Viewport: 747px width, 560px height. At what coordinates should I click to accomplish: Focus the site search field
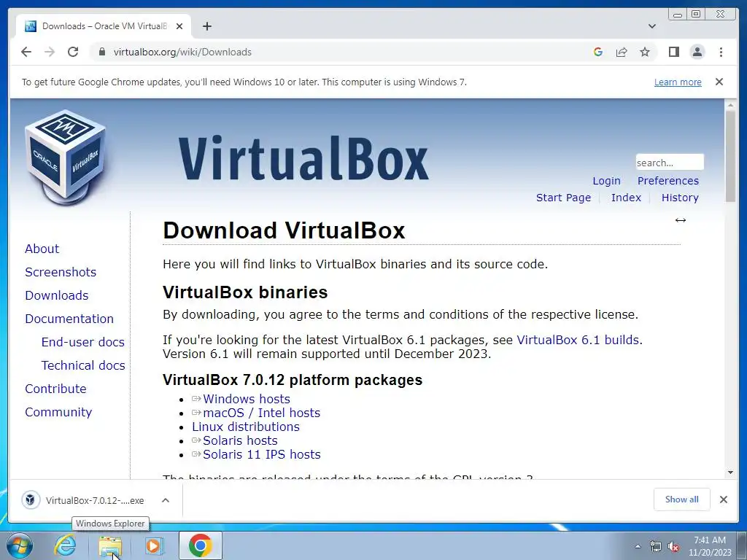click(670, 163)
